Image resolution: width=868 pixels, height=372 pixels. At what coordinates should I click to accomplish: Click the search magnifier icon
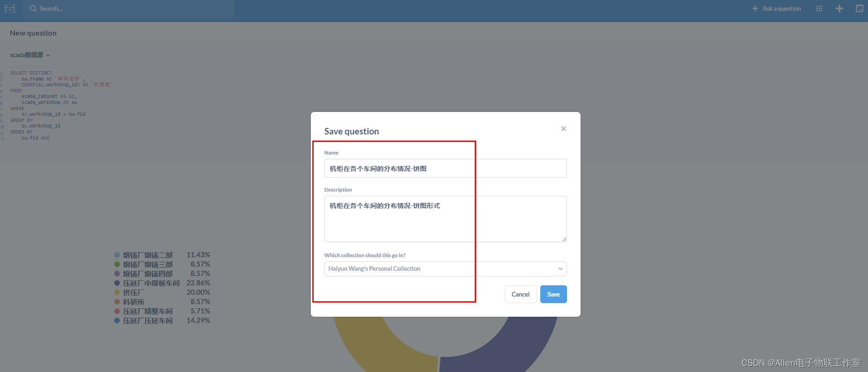tap(33, 8)
